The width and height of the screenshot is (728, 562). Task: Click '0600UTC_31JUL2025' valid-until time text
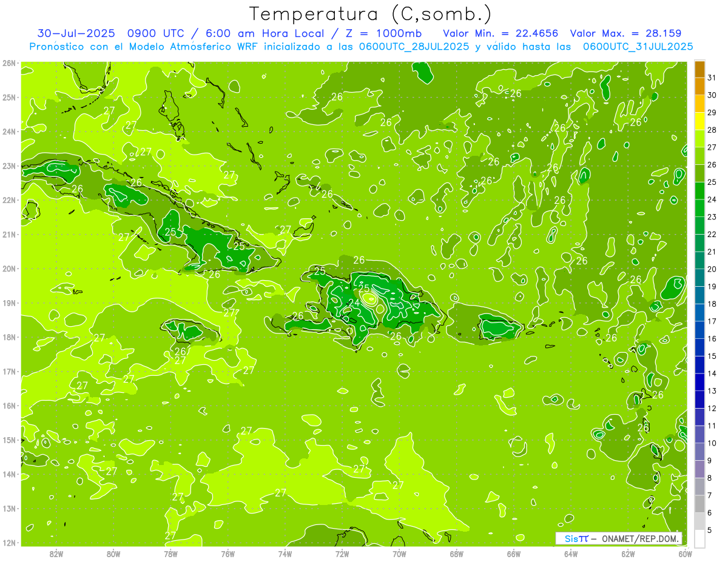click(638, 46)
